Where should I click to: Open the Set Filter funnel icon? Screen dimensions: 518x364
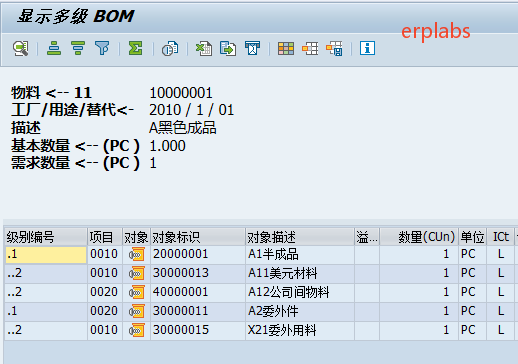click(102, 49)
